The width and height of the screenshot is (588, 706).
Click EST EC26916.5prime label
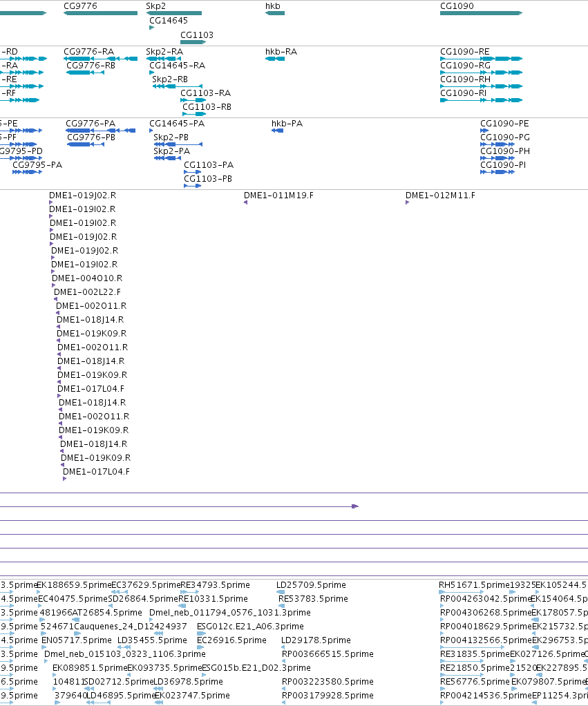coord(231,640)
